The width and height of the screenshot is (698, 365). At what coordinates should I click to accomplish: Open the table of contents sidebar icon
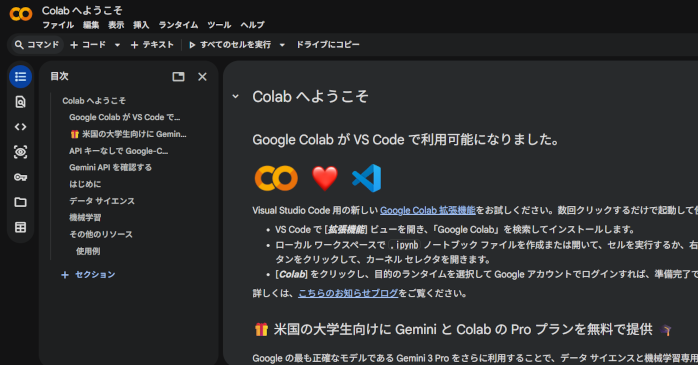pyautogui.click(x=20, y=77)
